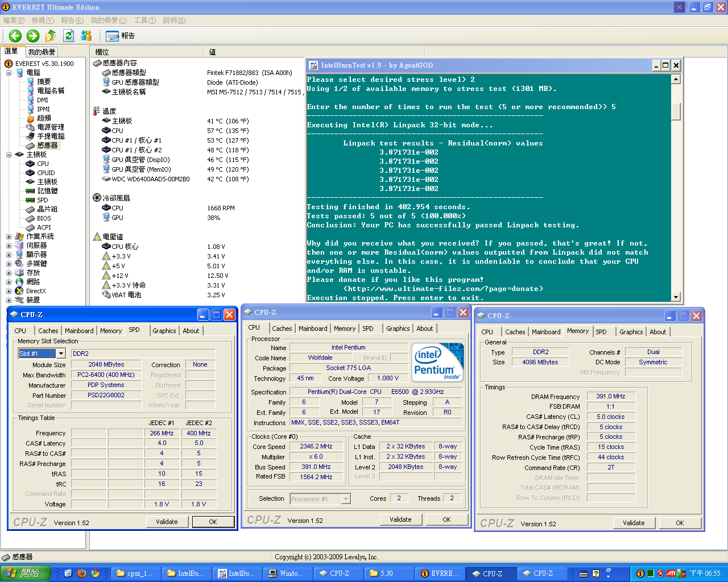Open the 報告 report wizard button

tap(121, 36)
